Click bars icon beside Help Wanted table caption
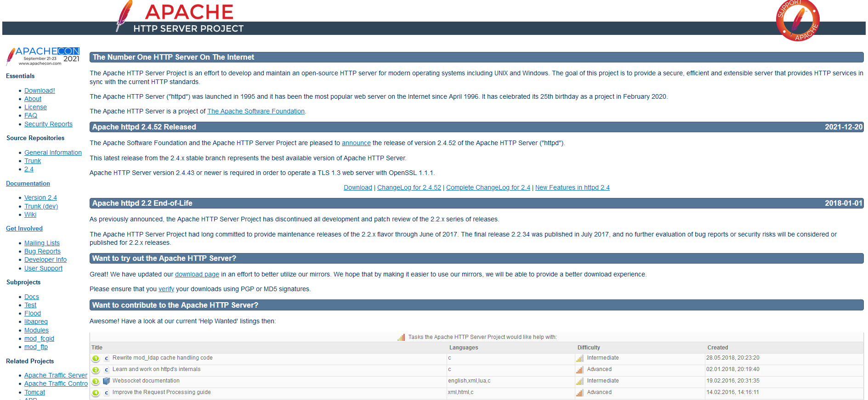This screenshot has height=400, width=868. pyautogui.click(x=401, y=337)
